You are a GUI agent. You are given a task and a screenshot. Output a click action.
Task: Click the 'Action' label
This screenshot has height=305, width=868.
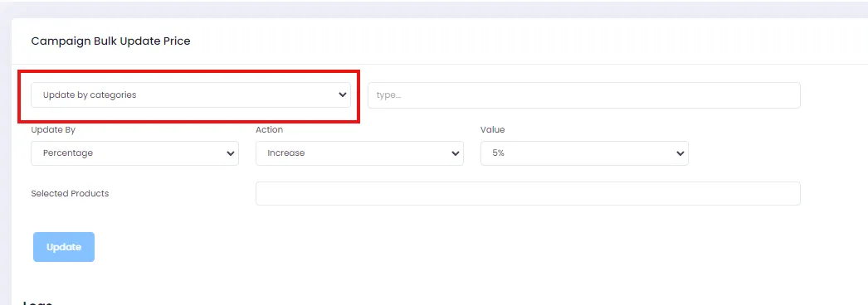point(269,130)
